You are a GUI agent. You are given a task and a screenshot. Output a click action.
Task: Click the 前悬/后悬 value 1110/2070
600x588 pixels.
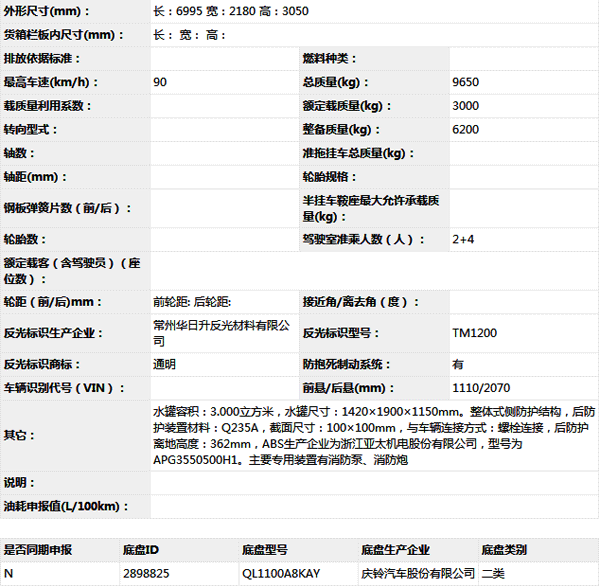click(x=481, y=389)
